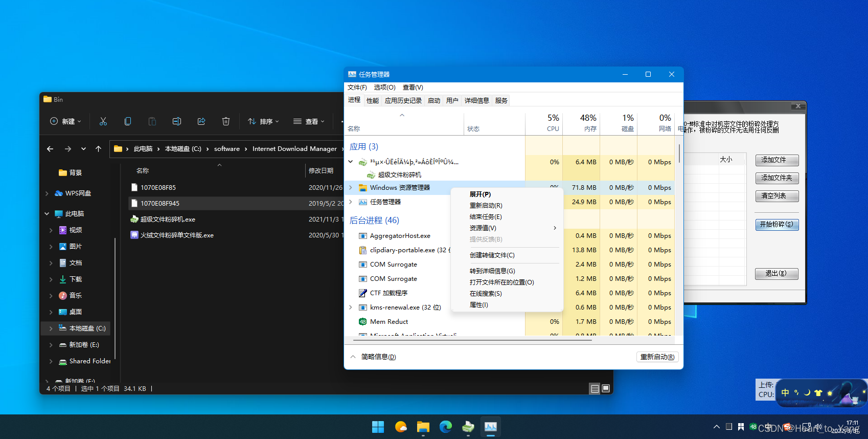Click the Share icon in Explorer toolbar
This screenshot has width=868, height=439.
coord(201,121)
